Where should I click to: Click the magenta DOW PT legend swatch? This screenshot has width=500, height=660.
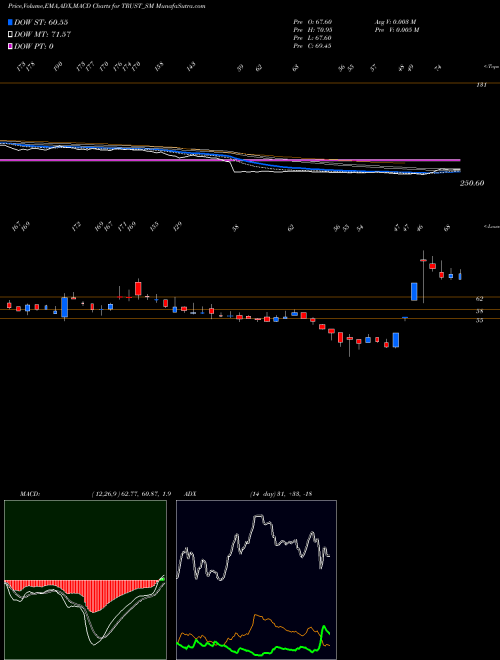pyautogui.click(x=10, y=46)
